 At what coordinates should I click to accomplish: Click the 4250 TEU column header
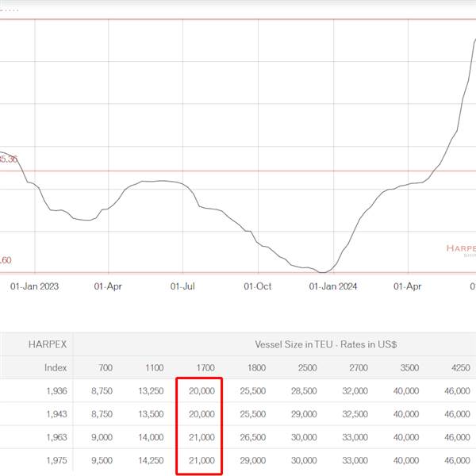(460, 367)
